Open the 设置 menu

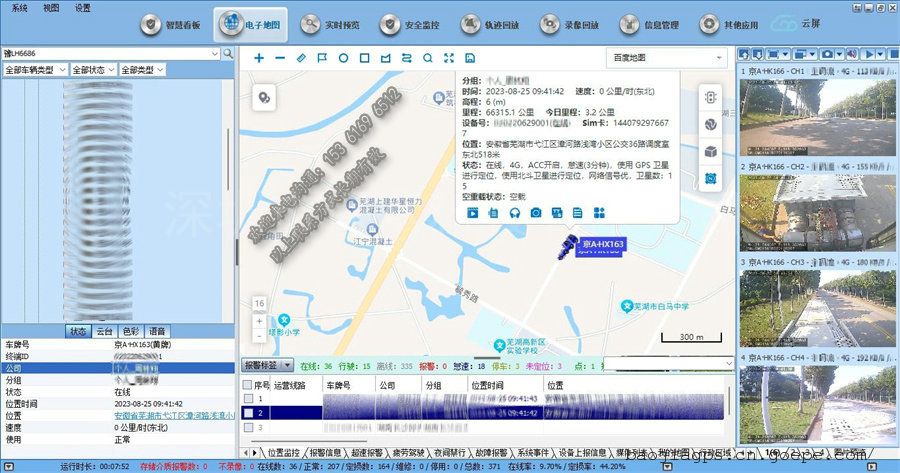coord(82,7)
